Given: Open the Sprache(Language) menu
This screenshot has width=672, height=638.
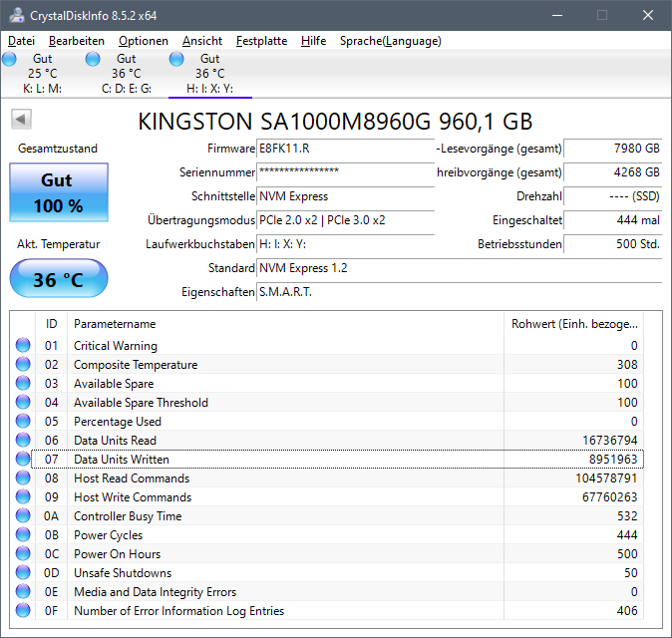Looking at the screenshot, I should (391, 41).
